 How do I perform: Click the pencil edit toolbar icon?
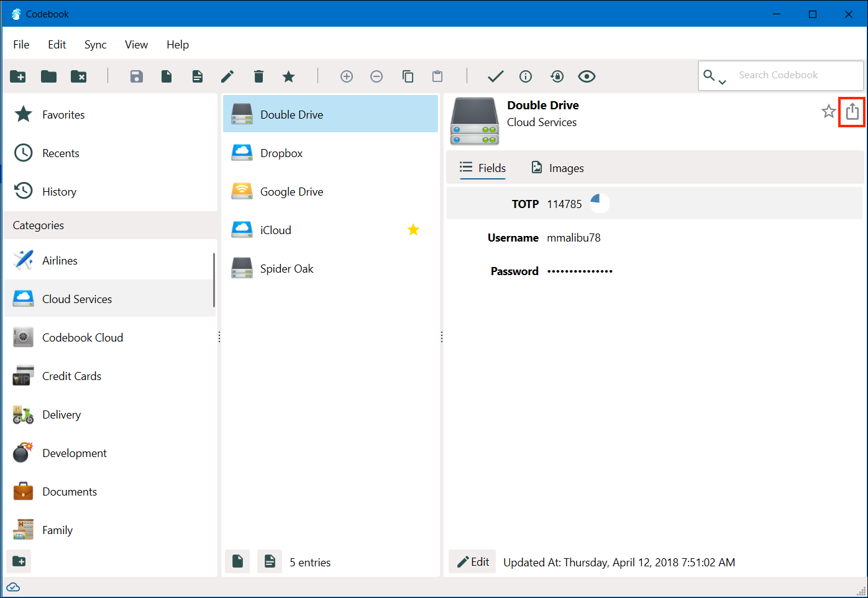point(227,76)
